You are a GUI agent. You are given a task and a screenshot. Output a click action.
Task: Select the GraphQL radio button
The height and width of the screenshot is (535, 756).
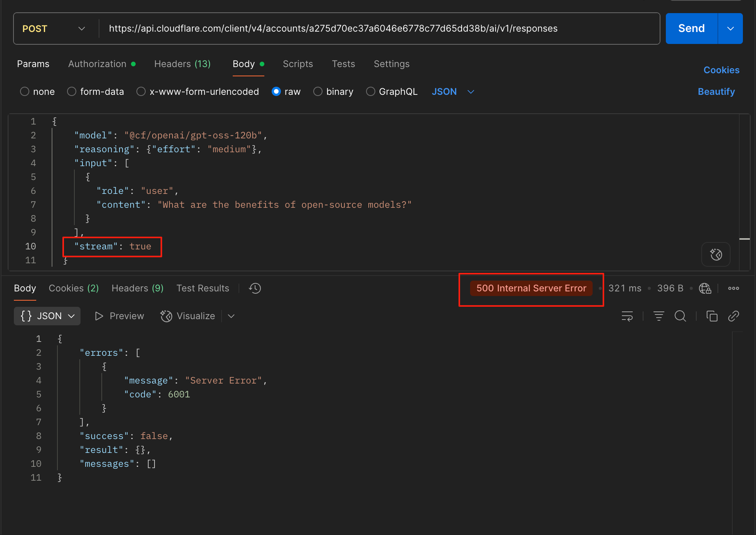[x=371, y=92]
